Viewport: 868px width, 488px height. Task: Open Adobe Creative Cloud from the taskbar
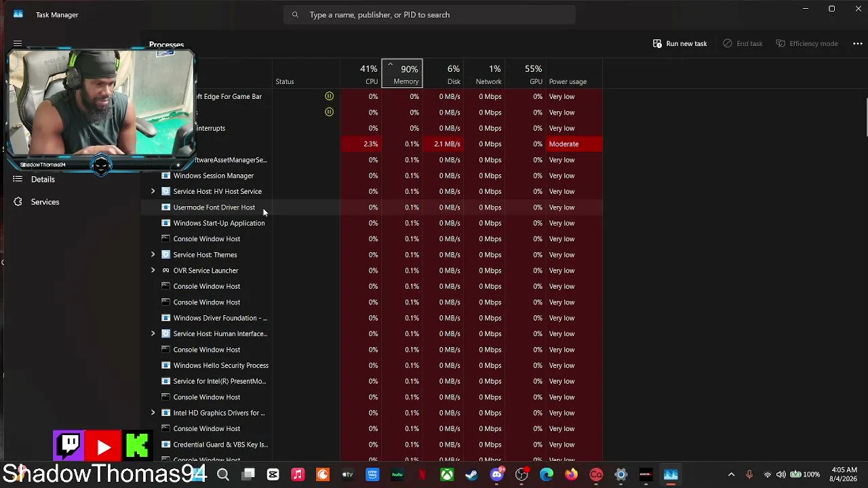pyautogui.click(x=596, y=475)
